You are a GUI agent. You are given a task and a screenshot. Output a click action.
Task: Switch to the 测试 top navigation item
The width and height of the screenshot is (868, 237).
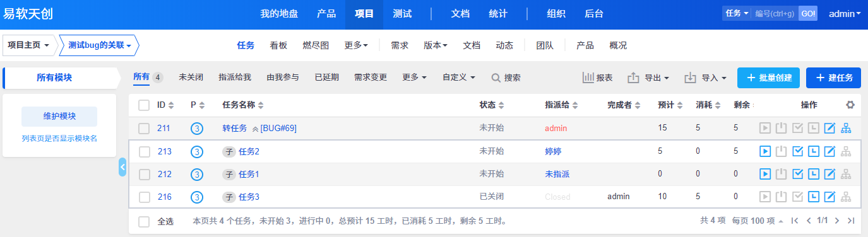402,14
